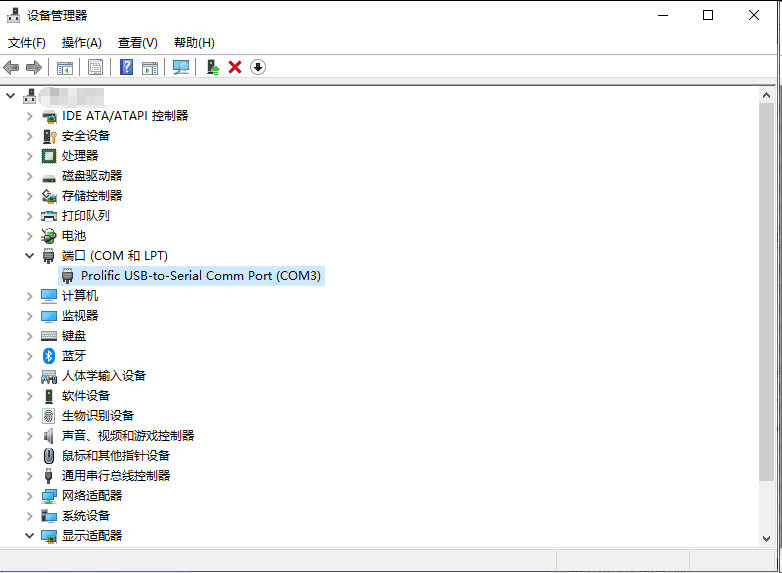Select the 系统设备 tree item
Viewport: 782px width, 573px height.
86,516
